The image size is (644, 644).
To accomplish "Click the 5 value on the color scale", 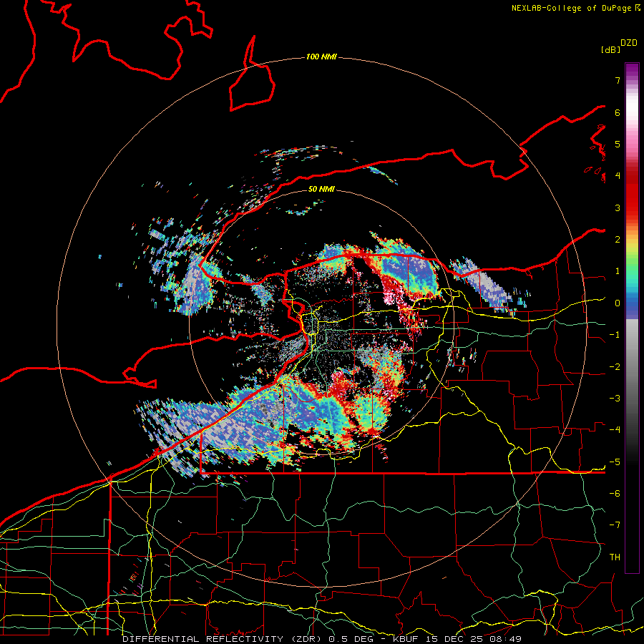I will [618, 144].
